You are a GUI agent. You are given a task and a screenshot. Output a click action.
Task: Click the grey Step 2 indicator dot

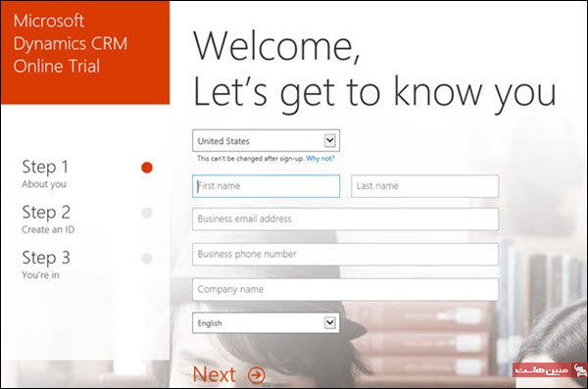tap(147, 213)
